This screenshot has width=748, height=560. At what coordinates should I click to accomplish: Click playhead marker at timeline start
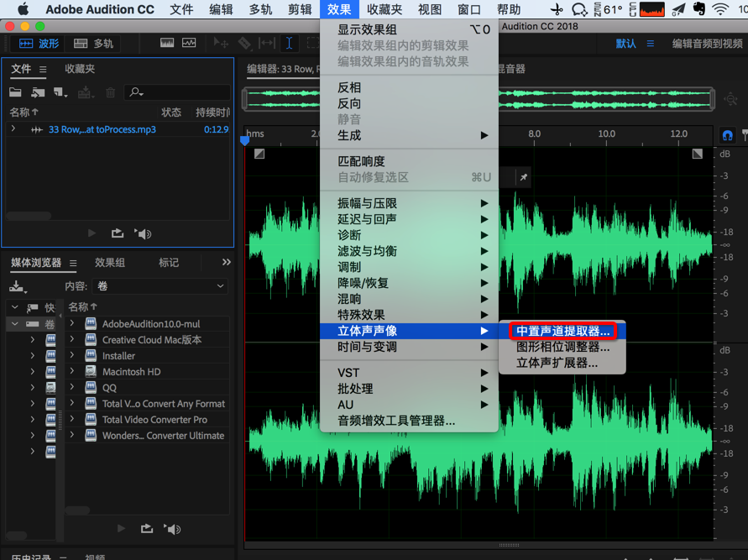click(245, 141)
